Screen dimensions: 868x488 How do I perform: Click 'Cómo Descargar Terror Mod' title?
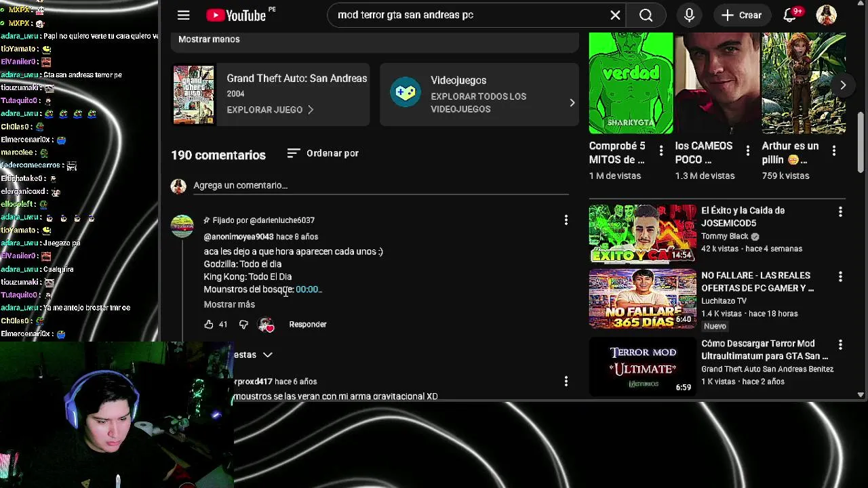click(764, 350)
